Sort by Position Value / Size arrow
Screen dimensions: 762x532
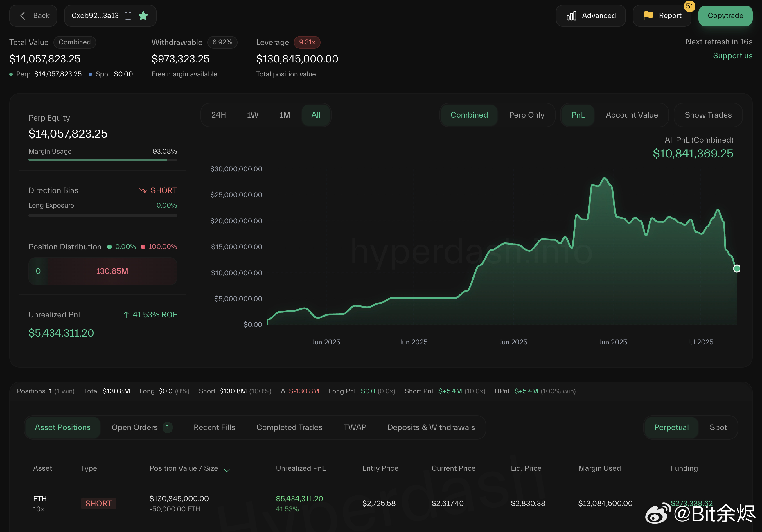[x=227, y=469]
